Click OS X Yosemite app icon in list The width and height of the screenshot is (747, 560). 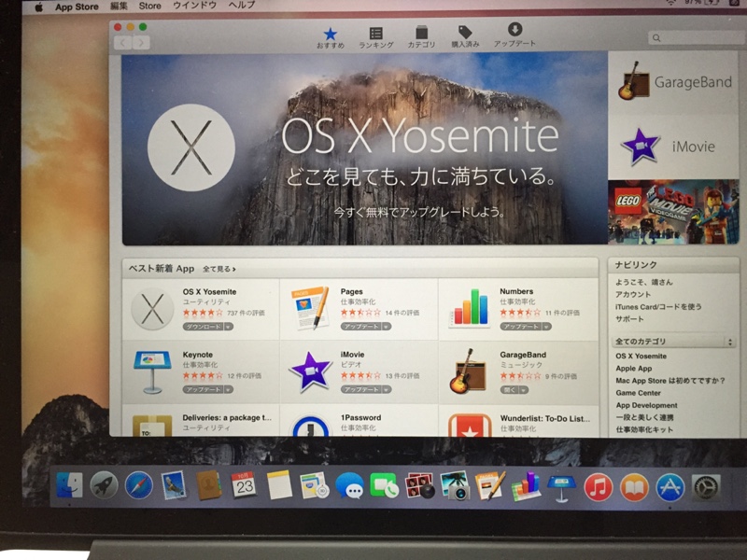(x=152, y=309)
